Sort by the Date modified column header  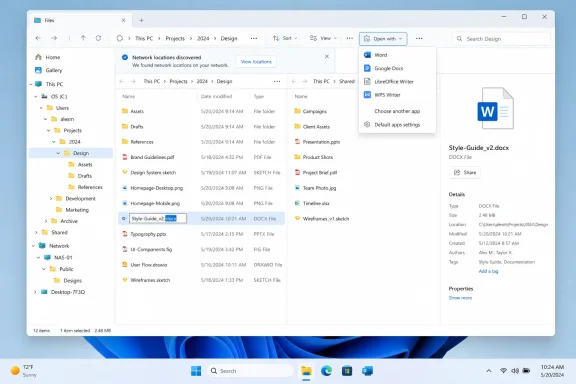pos(216,96)
